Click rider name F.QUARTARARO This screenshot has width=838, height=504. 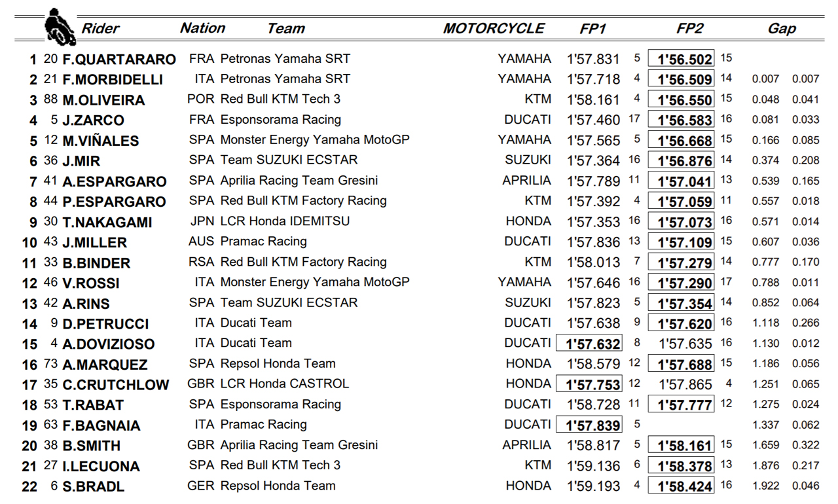pyautogui.click(x=119, y=59)
